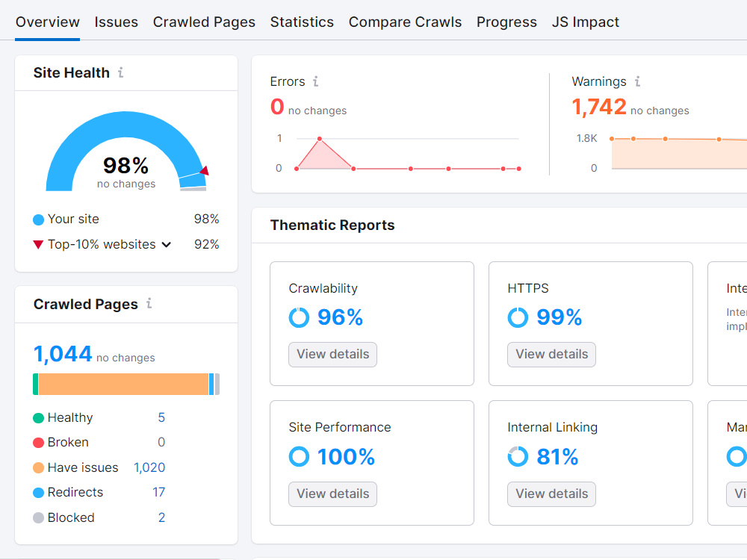
Task: Switch to the Overview tab
Action: tap(47, 22)
